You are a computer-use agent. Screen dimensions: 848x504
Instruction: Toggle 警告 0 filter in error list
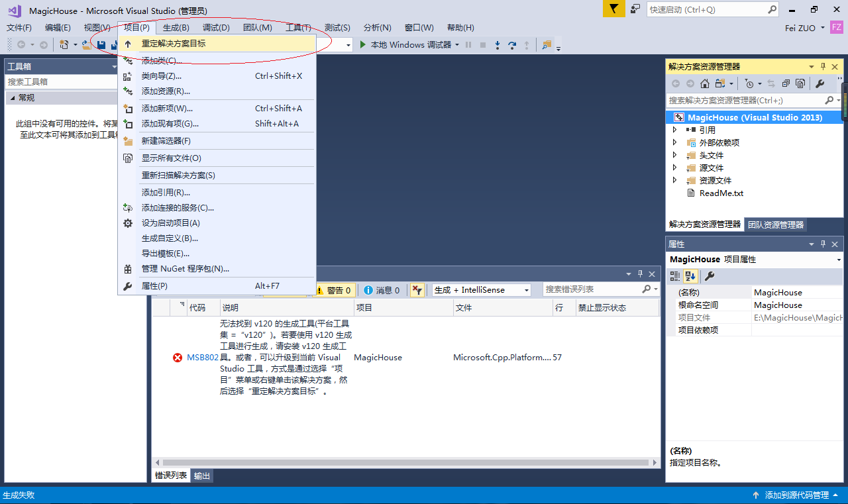click(x=333, y=290)
